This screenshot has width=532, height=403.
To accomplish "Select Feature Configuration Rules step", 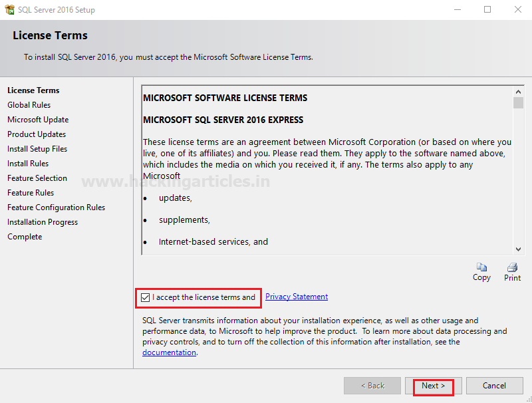I will [x=57, y=207].
